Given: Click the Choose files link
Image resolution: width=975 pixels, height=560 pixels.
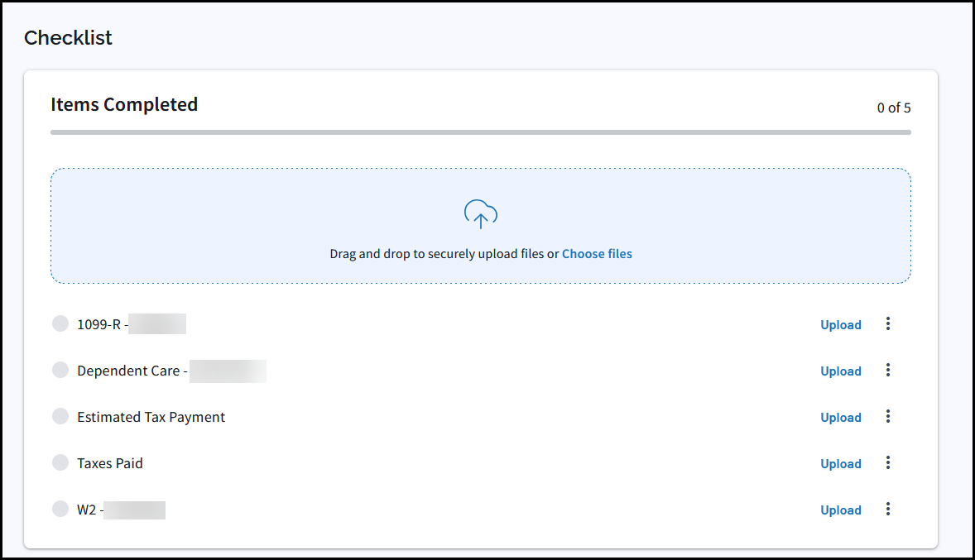Looking at the screenshot, I should click(x=597, y=254).
